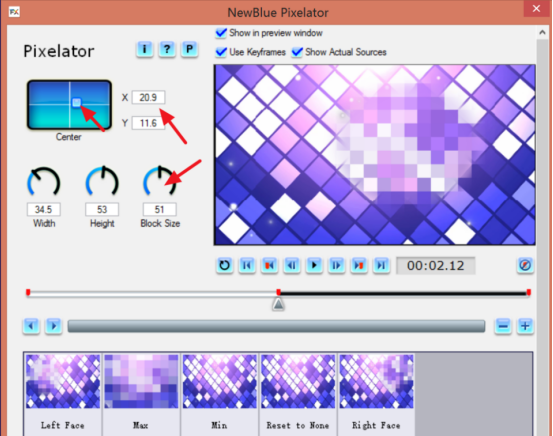Click the loop playback button
This screenshot has height=436, width=553.
tap(224, 265)
